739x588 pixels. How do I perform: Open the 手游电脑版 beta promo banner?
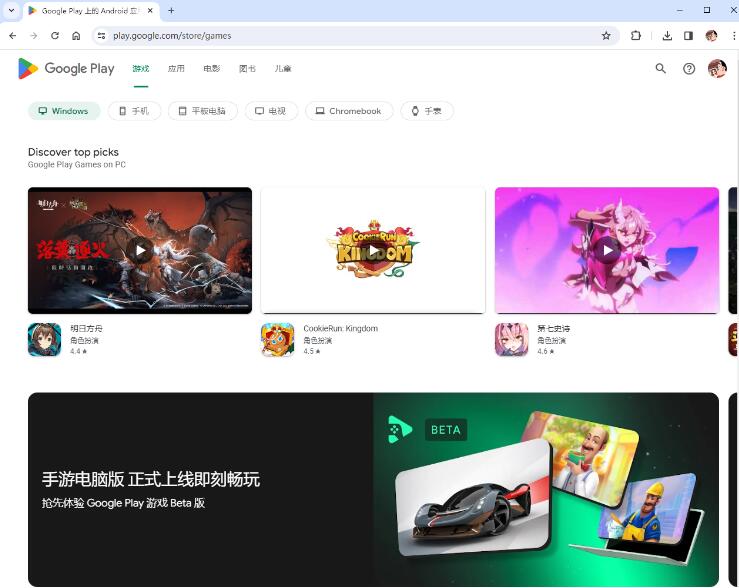pos(373,490)
